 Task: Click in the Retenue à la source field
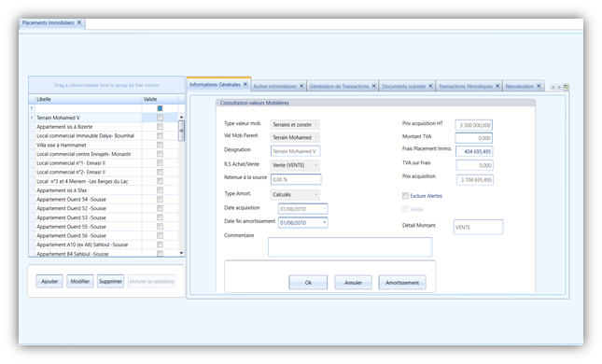pyautogui.click(x=296, y=179)
